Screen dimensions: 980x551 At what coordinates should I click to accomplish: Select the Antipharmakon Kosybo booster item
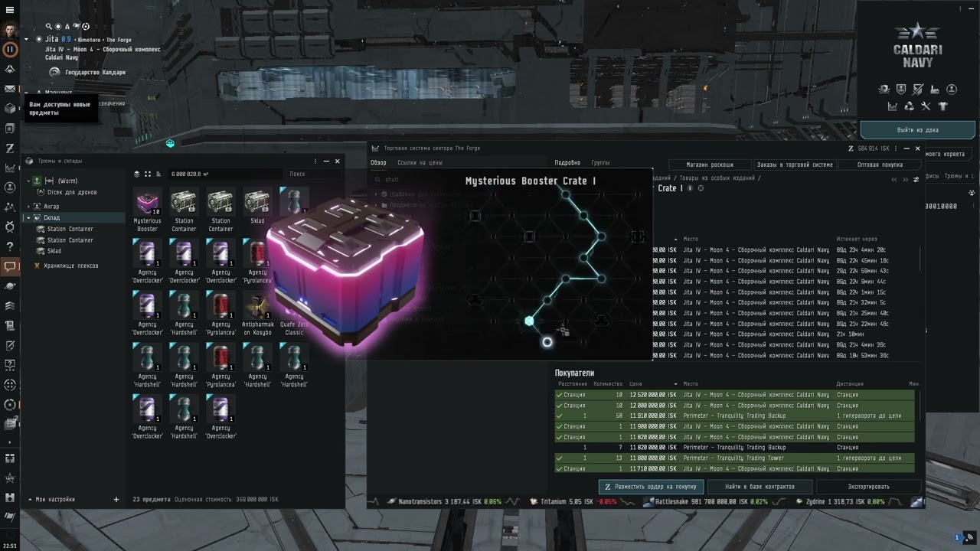[x=257, y=313]
